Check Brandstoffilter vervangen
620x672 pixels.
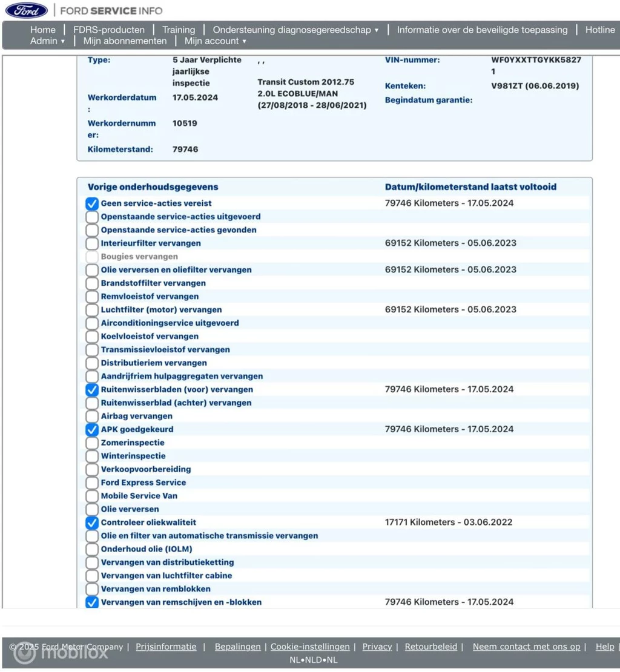click(x=91, y=283)
